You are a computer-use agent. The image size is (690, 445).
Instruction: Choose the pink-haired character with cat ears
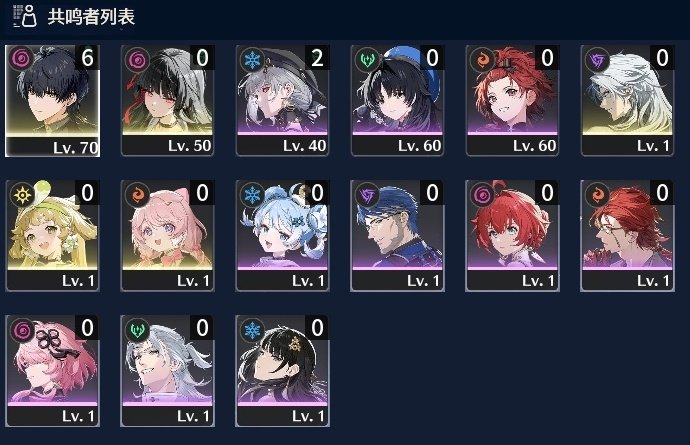(167, 236)
